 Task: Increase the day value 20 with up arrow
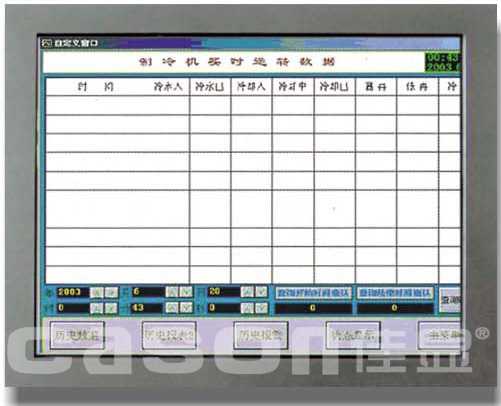(247, 292)
